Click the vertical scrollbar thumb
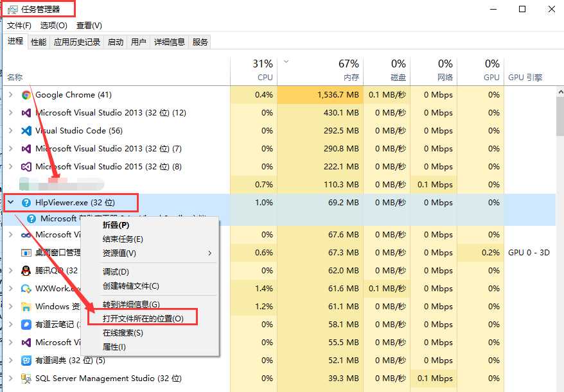The width and height of the screenshot is (564, 392). click(x=560, y=117)
